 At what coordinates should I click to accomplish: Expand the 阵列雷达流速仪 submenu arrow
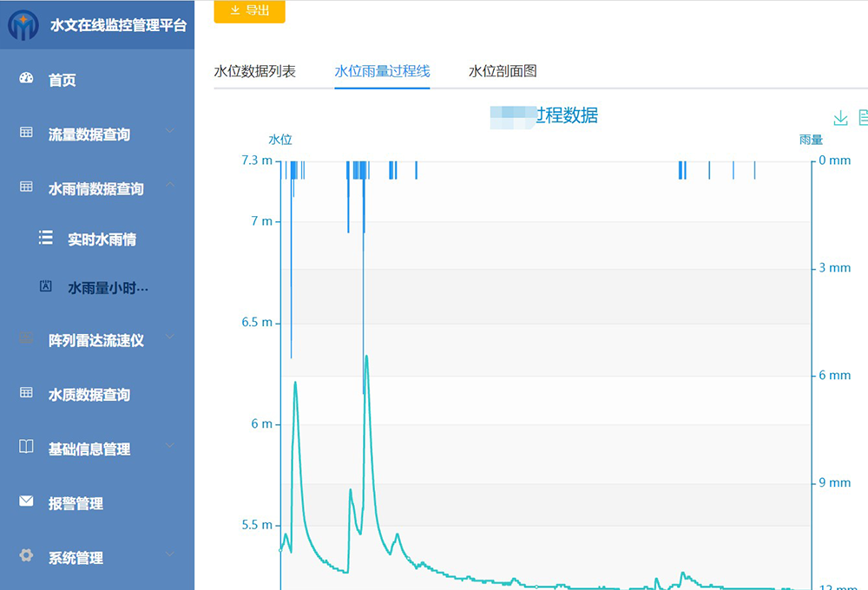click(x=169, y=338)
